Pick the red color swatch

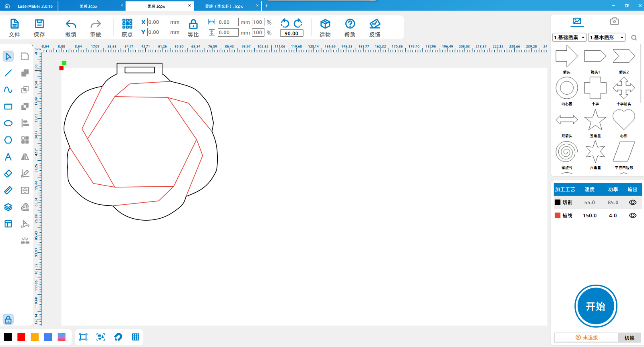pos(21,337)
